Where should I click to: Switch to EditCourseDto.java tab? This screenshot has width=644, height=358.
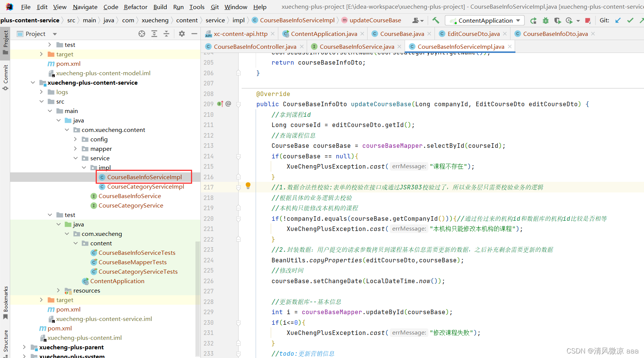pos(473,34)
